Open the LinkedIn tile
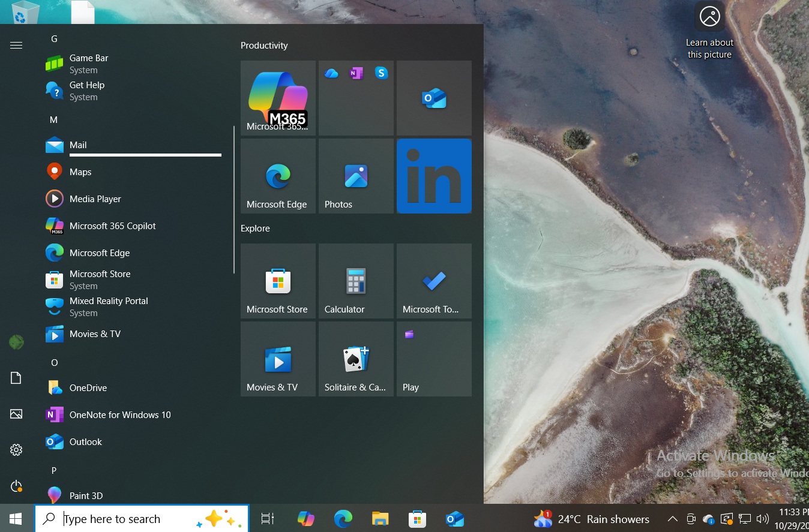 (x=433, y=176)
